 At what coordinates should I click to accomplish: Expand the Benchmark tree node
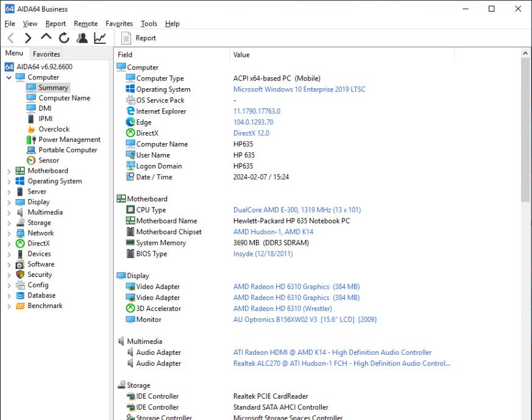9,306
